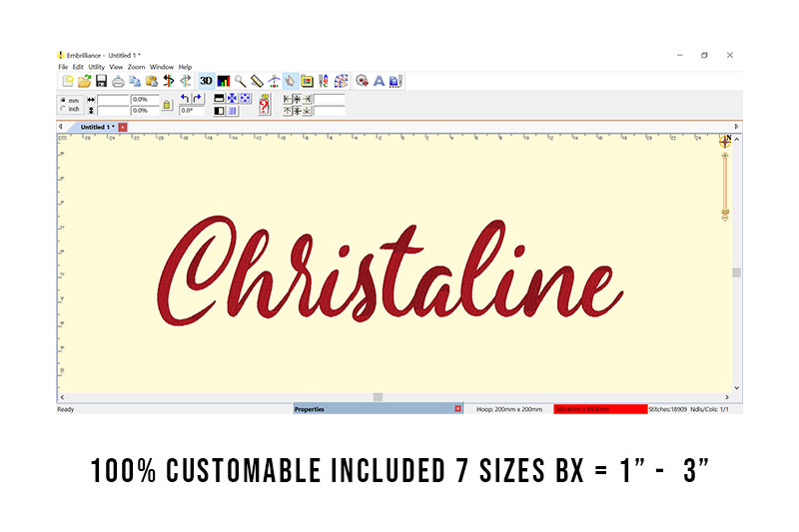Click the height value input field
The width and height of the screenshot is (799, 532).
113,111
